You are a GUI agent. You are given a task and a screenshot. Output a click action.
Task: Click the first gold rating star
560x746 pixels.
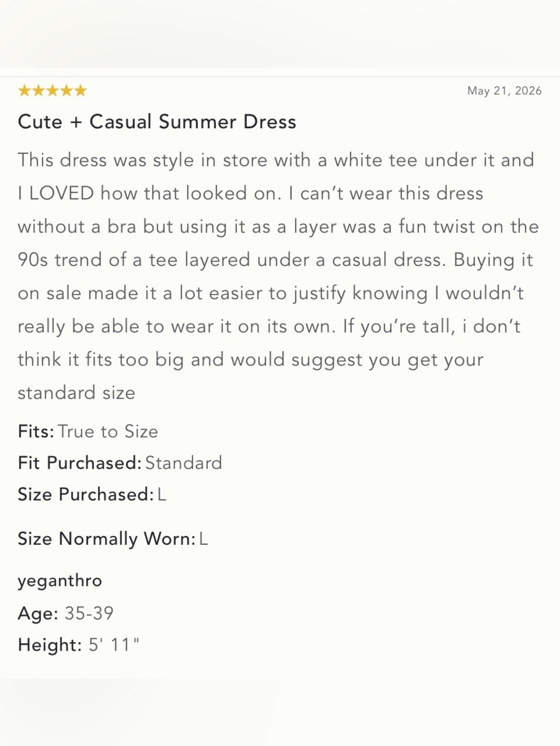tap(25, 91)
